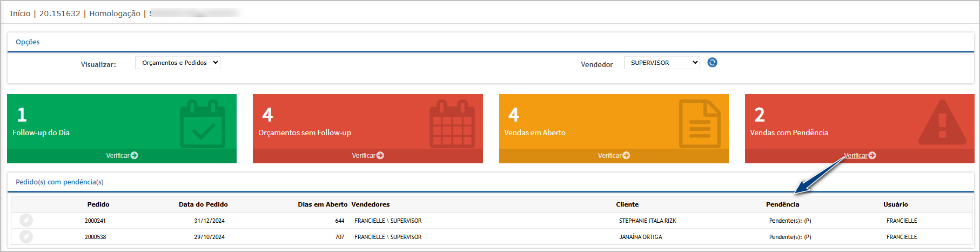Click breadcrumb number 20.151632
The height and width of the screenshot is (252, 980).
(59, 14)
